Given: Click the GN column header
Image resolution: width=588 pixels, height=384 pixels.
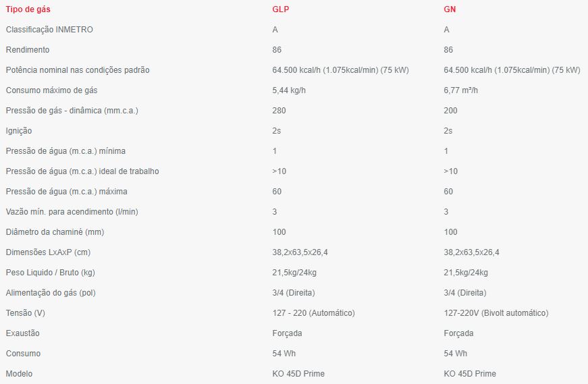Looking at the screenshot, I should click(450, 9).
